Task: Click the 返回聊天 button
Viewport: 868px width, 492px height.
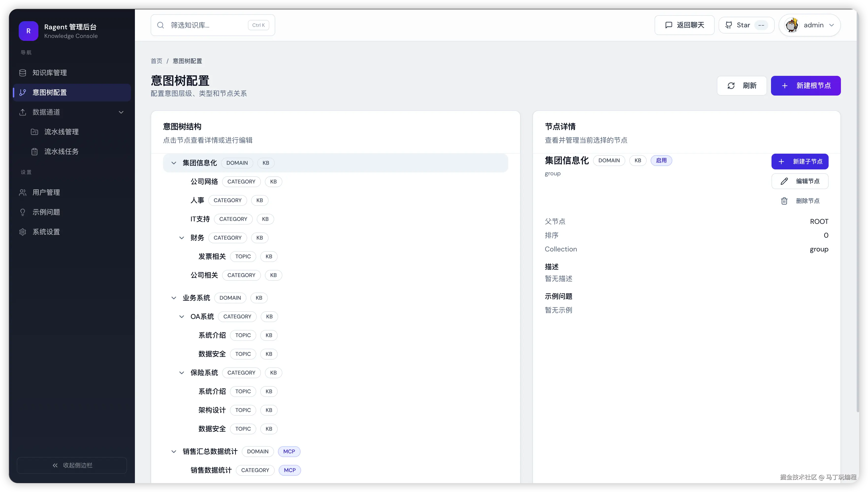Action: click(684, 25)
